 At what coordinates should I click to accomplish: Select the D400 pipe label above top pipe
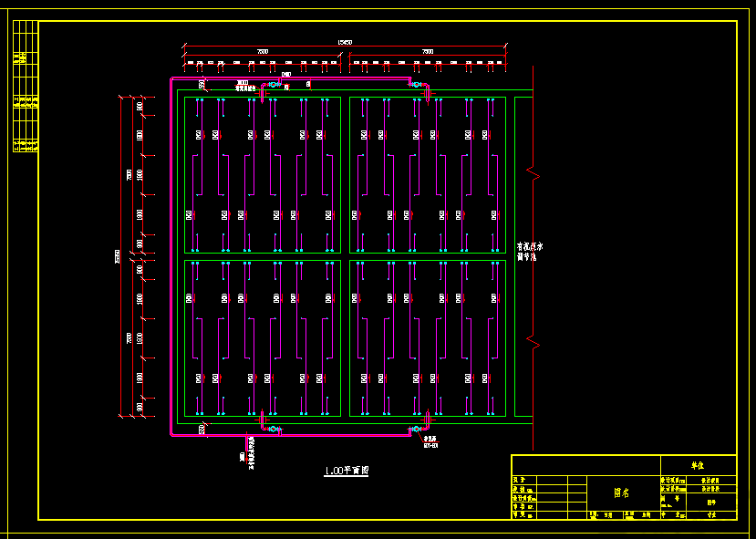tap(286, 74)
